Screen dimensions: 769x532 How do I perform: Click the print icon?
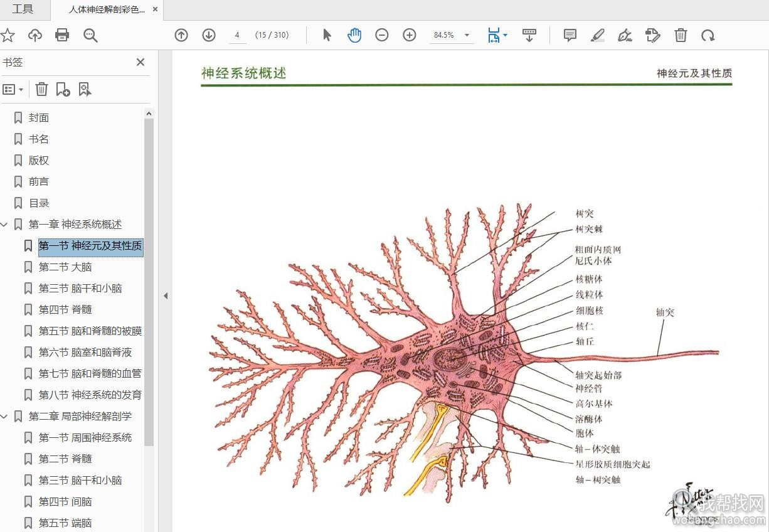click(62, 35)
